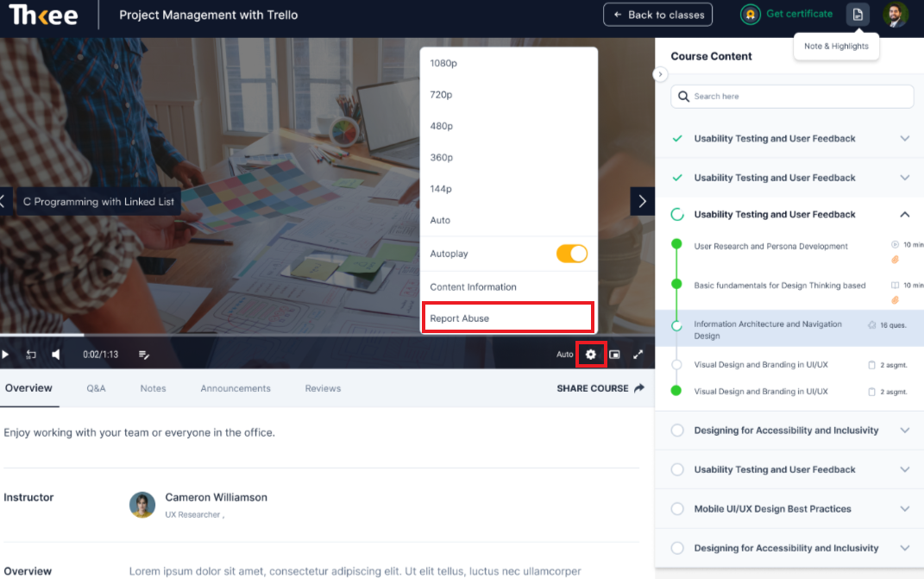This screenshot has width=924, height=579.
Task: Switch to the Q&A tab
Action: [96, 388]
